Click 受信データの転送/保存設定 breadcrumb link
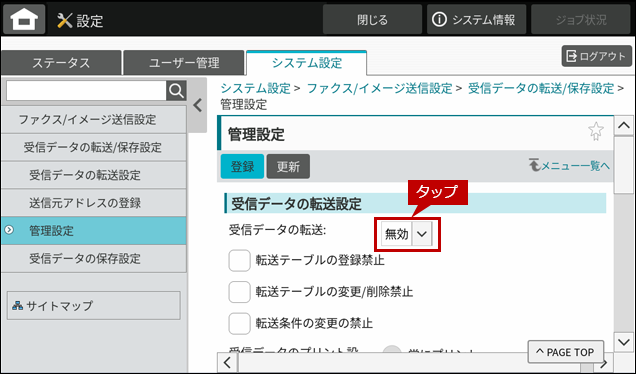The image size is (636, 374). tap(541, 88)
